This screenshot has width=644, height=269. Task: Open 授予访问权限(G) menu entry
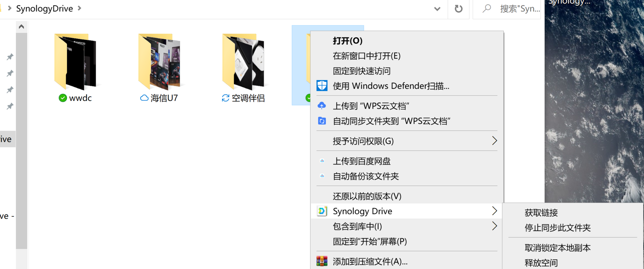(407, 141)
